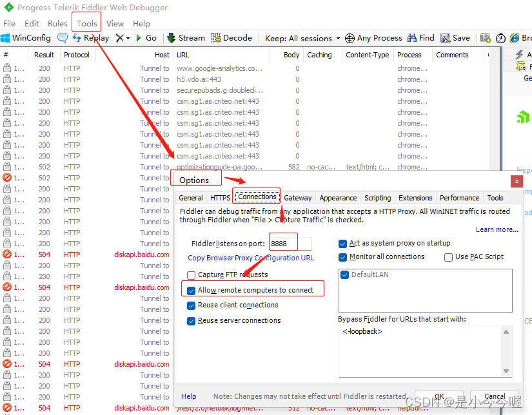Screen dimensions: 532x415
Task: Click the WinConfig Windows logo icon
Action: tap(5, 38)
